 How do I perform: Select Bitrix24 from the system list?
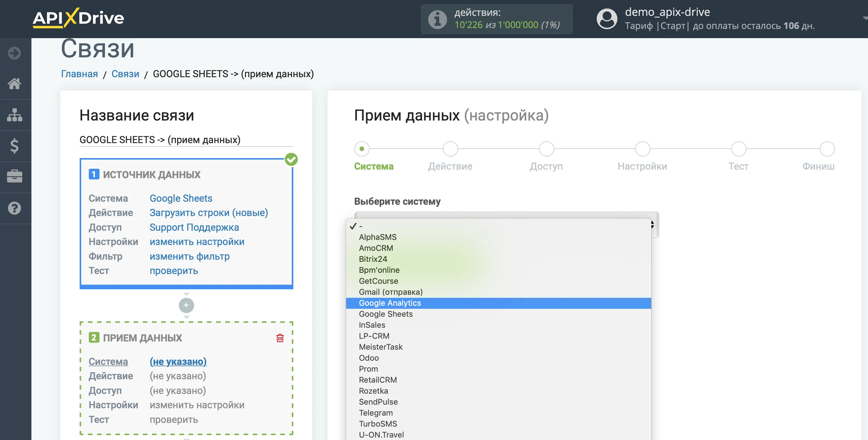coord(498,259)
